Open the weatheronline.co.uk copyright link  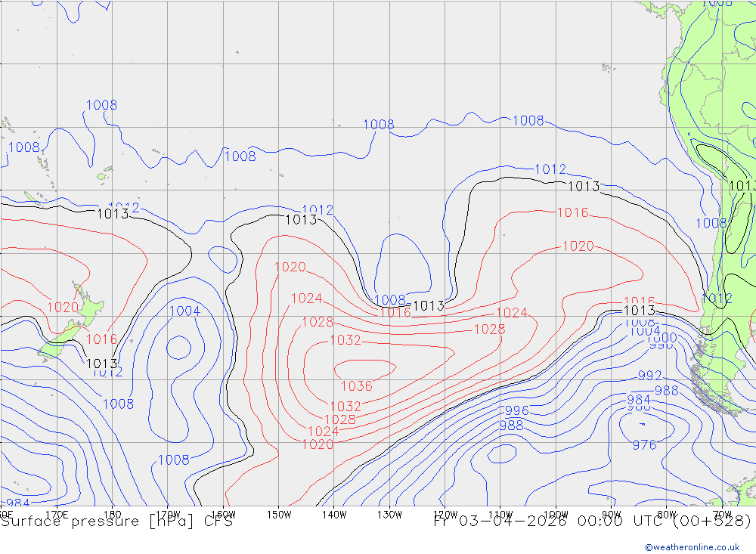(692, 547)
